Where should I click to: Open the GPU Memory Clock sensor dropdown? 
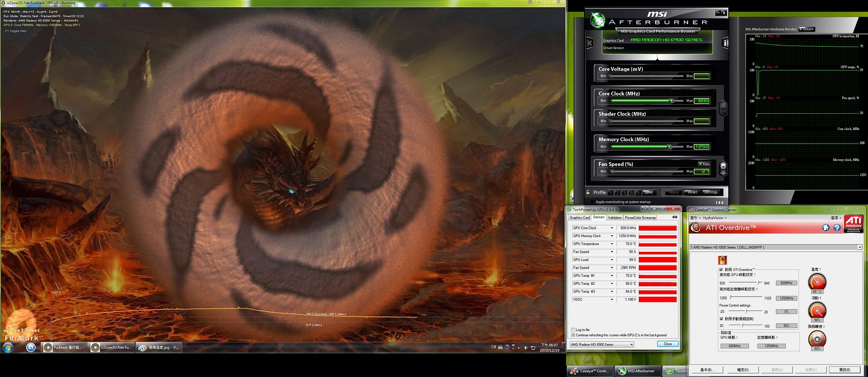coord(612,236)
